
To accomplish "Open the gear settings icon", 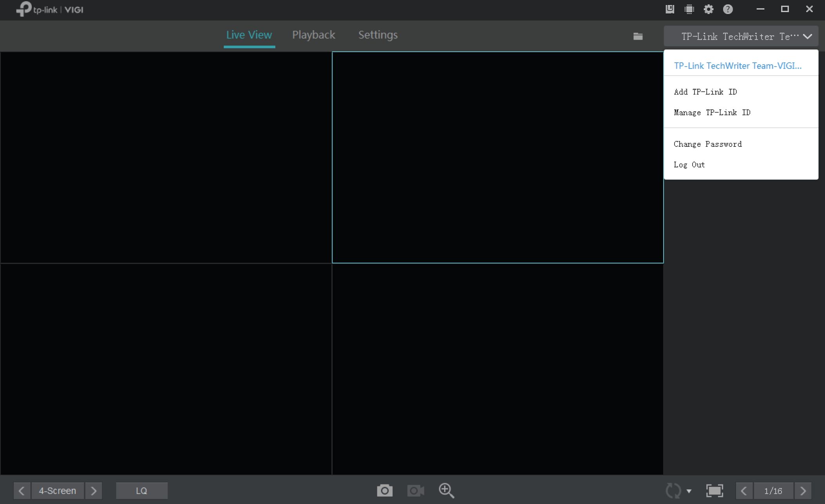I will [708, 9].
